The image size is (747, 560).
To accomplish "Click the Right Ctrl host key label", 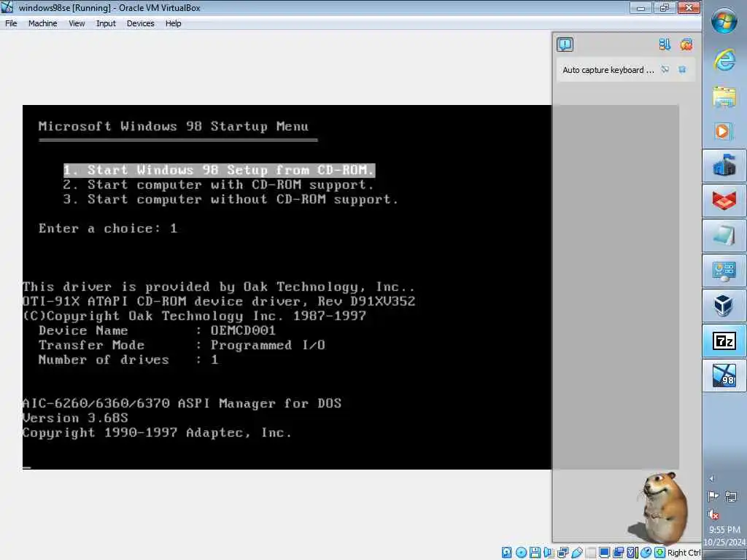I will tap(684, 553).
